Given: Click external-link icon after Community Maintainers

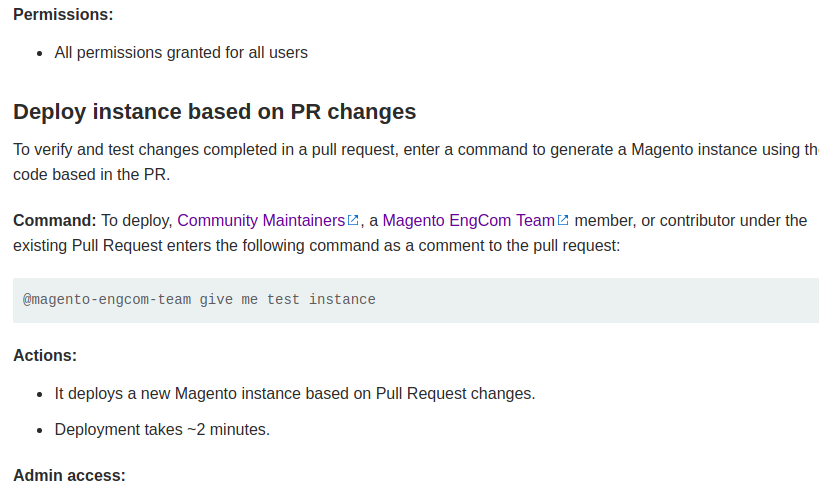Looking at the screenshot, I should click(353, 220).
